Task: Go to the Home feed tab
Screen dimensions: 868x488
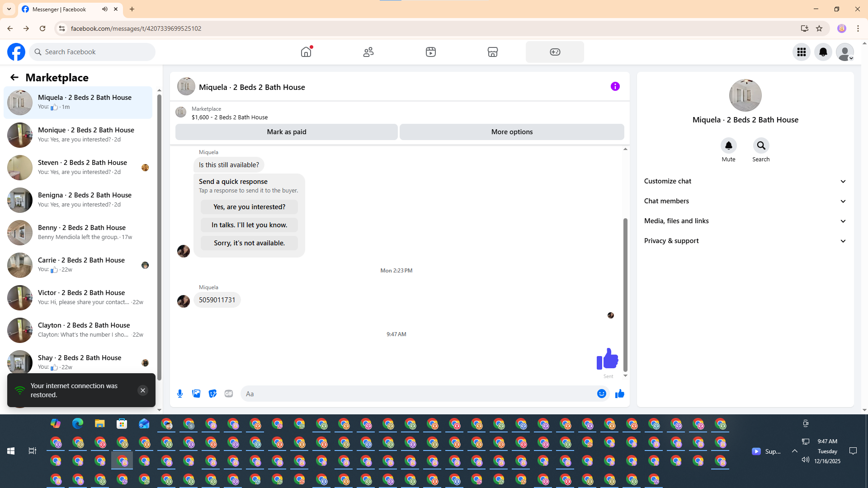Action: point(306,52)
